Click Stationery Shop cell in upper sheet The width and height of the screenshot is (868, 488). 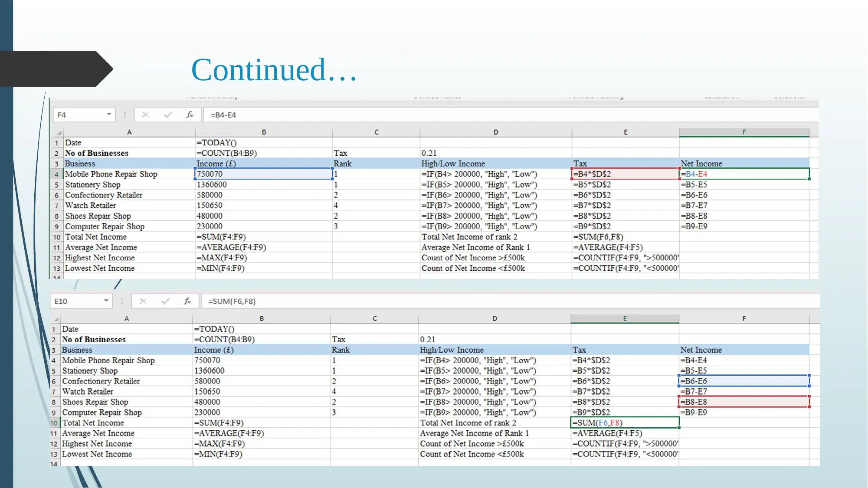[x=129, y=184]
